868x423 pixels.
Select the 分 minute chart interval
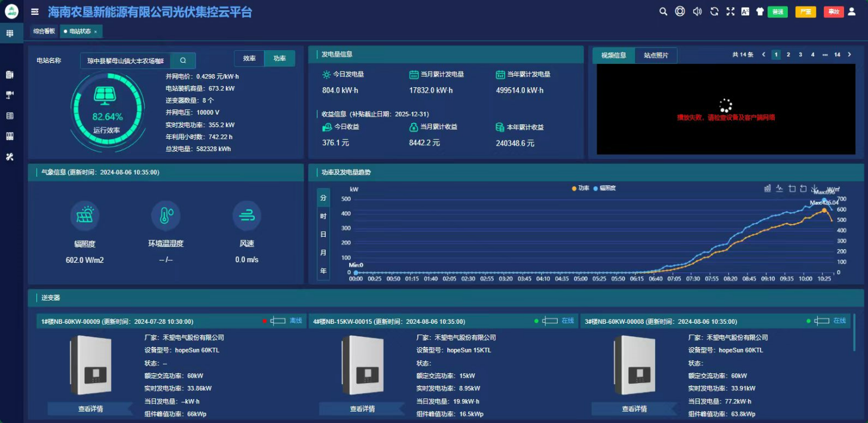323,198
